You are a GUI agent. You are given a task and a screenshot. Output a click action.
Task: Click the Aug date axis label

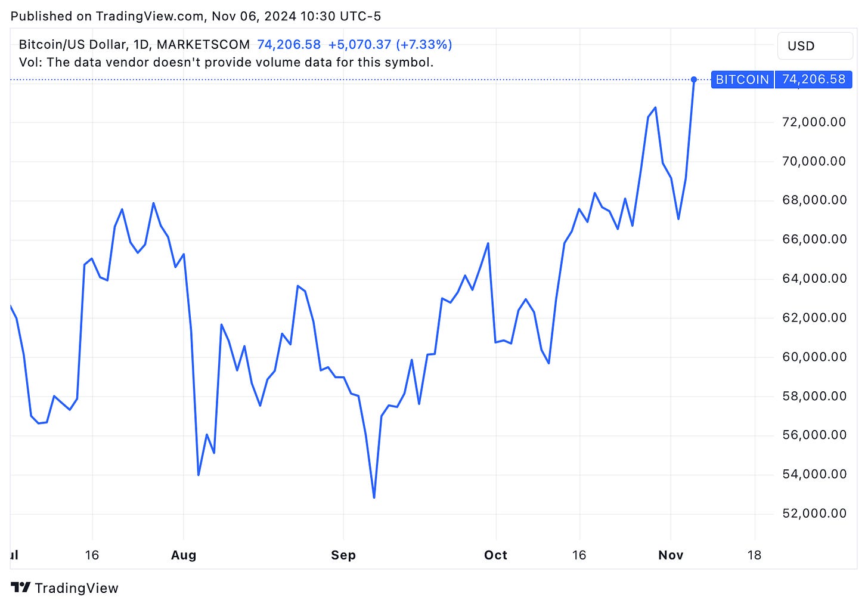point(184,555)
